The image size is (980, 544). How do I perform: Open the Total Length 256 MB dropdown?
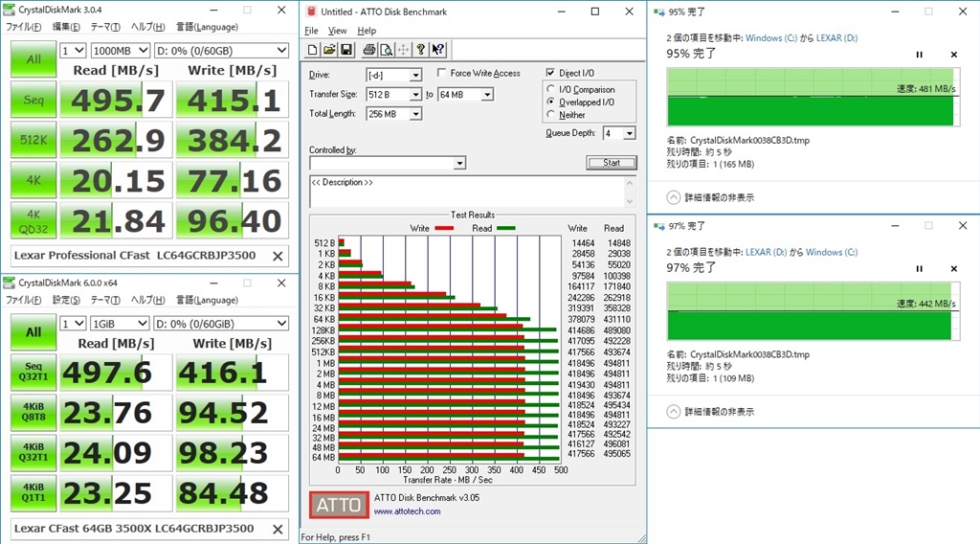click(415, 114)
